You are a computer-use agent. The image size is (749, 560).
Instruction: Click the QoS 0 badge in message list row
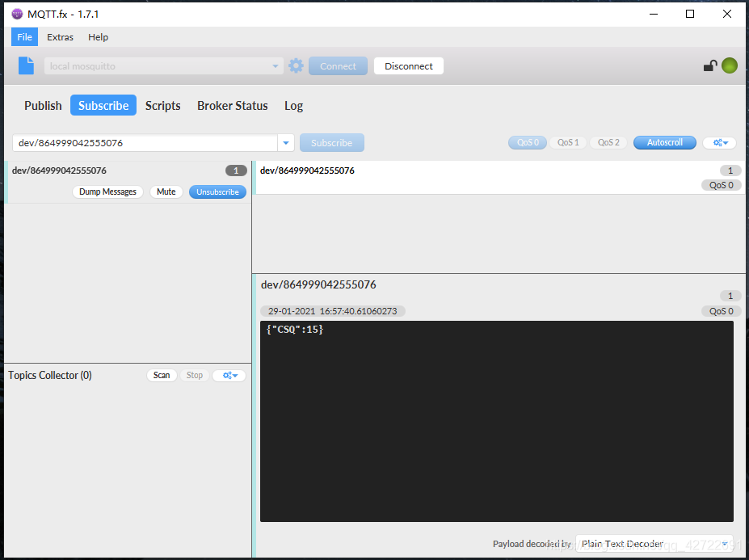(721, 185)
